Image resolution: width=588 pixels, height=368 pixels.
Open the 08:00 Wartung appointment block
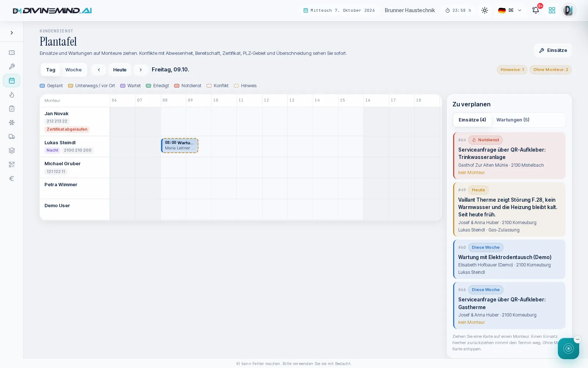coord(180,145)
